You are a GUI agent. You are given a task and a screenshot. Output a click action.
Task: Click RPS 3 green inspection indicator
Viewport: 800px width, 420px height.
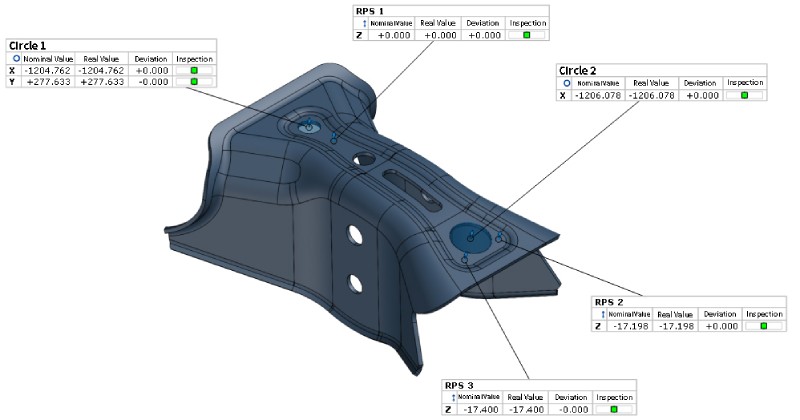tap(614, 409)
